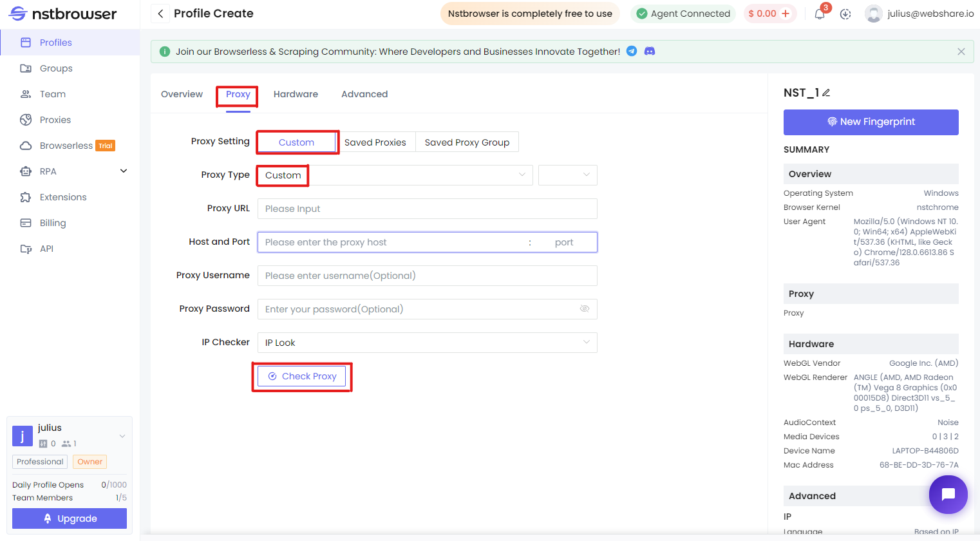Click the nstbrowser logo
The width and height of the screenshot is (980, 541).
coord(62,14)
